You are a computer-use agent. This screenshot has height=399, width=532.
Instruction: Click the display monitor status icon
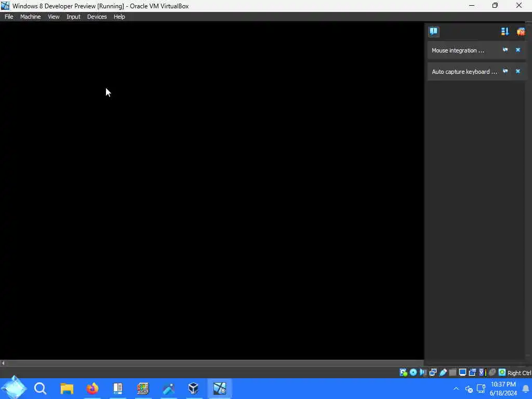pos(462,373)
